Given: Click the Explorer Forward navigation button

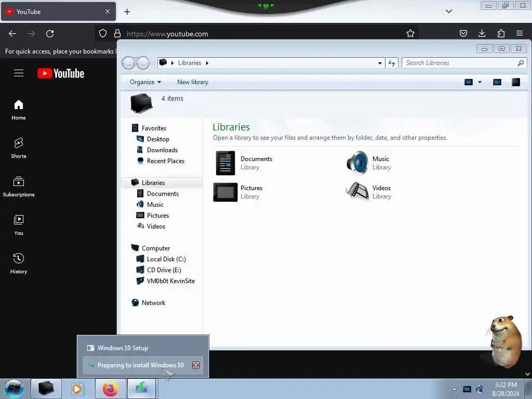Looking at the screenshot, I should coord(143,63).
